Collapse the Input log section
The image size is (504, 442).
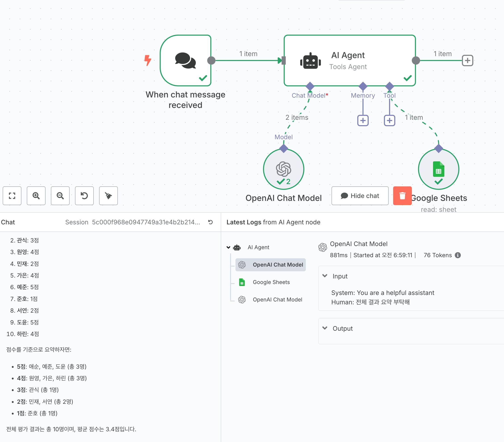click(x=325, y=276)
